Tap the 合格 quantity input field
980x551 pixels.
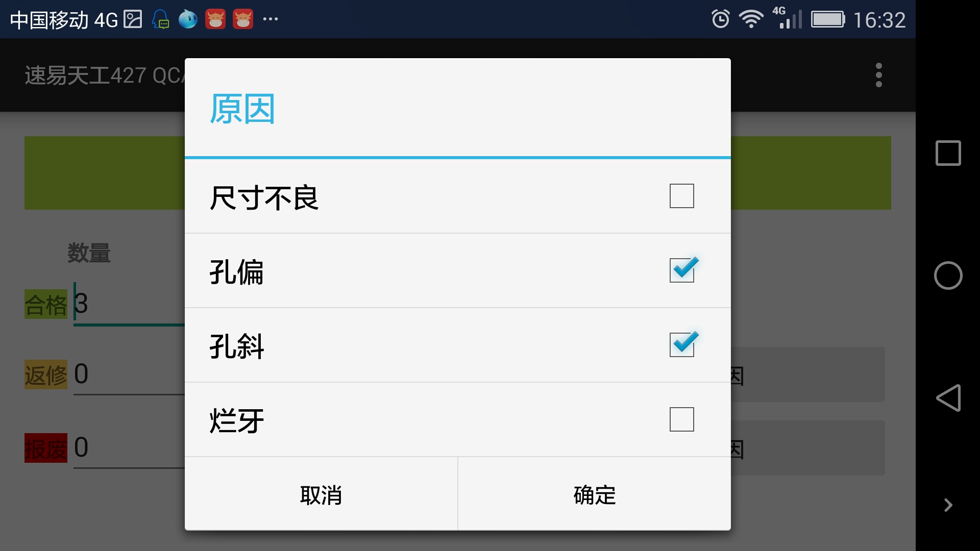pos(129,304)
